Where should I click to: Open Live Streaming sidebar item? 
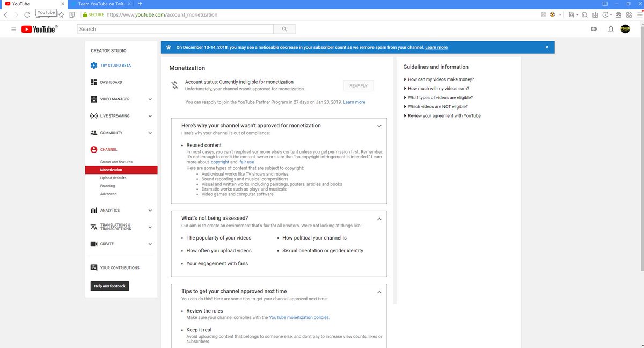click(x=115, y=116)
